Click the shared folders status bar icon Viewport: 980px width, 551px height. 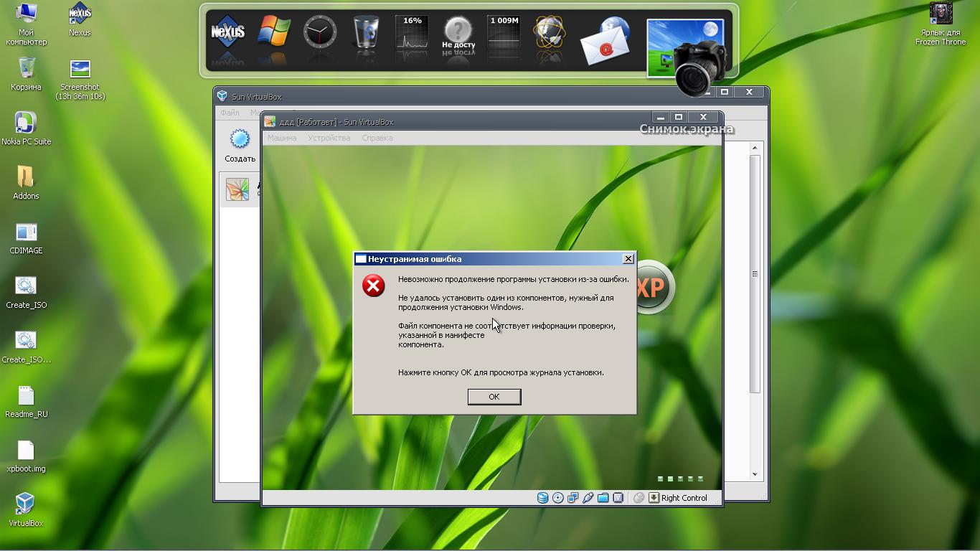pyautogui.click(x=603, y=498)
